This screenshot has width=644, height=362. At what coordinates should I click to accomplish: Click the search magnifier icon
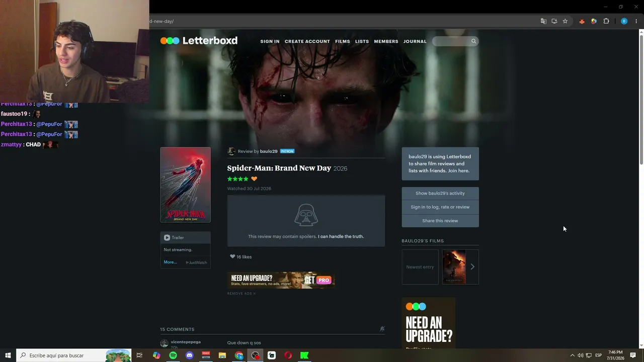[473, 41]
